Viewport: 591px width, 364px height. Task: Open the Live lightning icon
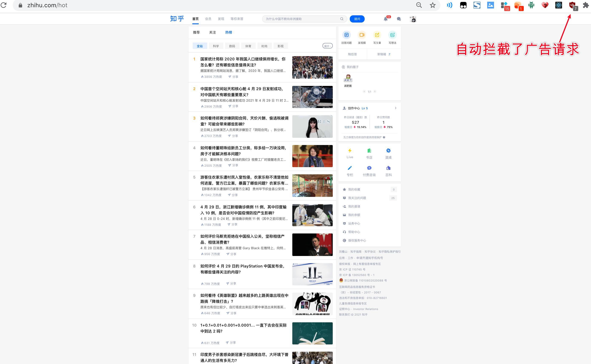(350, 151)
